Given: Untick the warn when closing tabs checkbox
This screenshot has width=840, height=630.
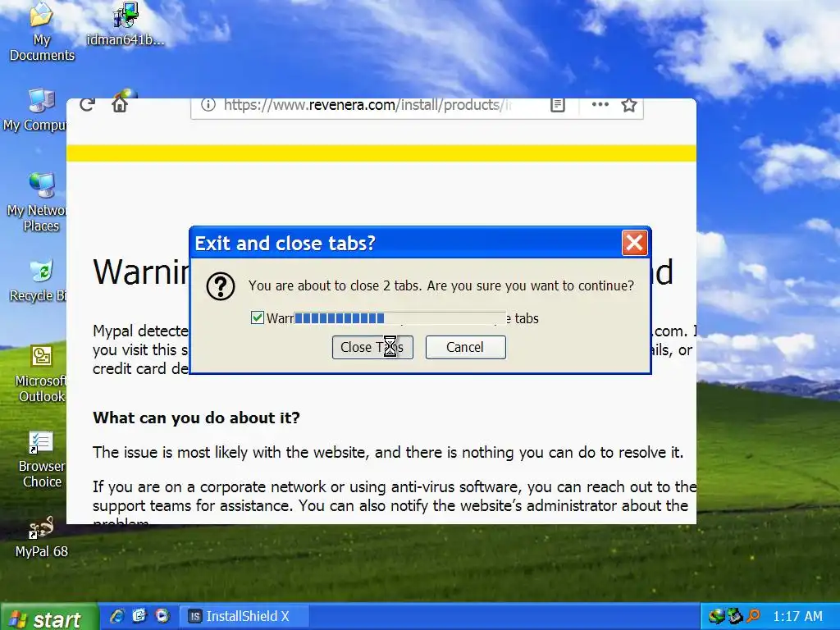Looking at the screenshot, I should 257,317.
